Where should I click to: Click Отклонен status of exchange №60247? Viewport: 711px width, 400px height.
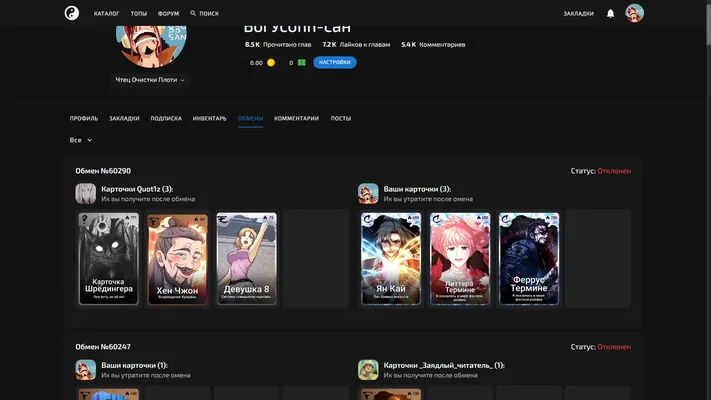pyautogui.click(x=614, y=347)
